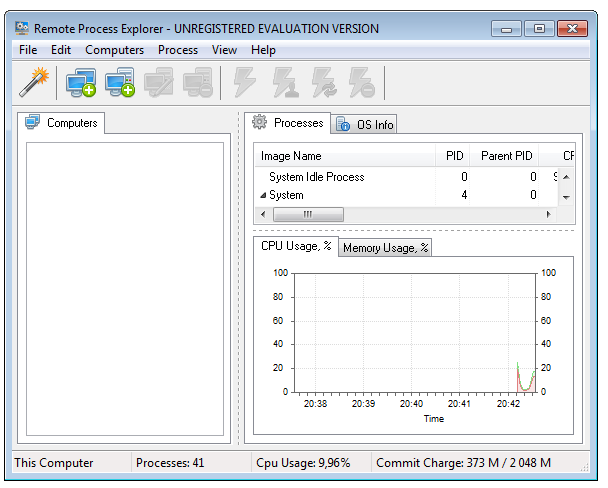The height and width of the screenshot is (488, 608).
Task: Click the greyed lightning with user icon
Action: tap(285, 82)
